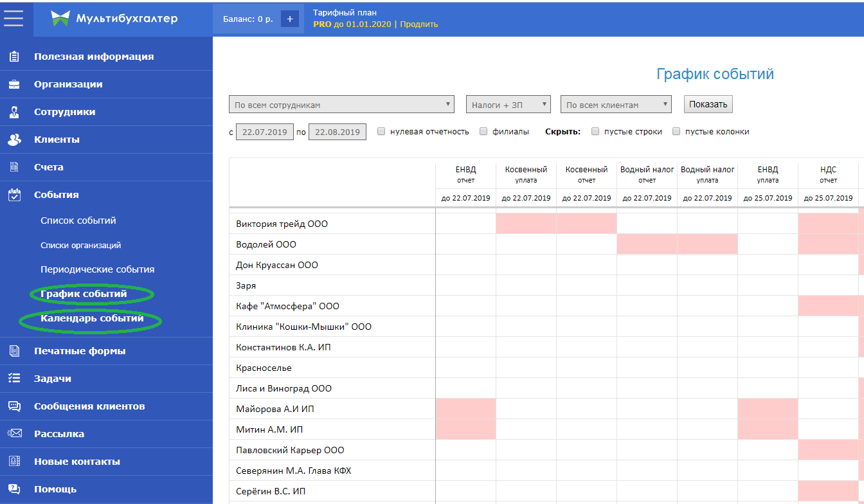Screen dimensions: 864x504
Task: Click the Рассылка envelope icon
Action: [x=14, y=434]
